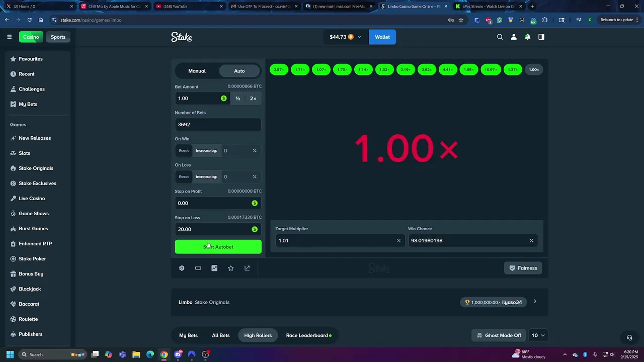Open the High Rollers tab

[258, 335]
